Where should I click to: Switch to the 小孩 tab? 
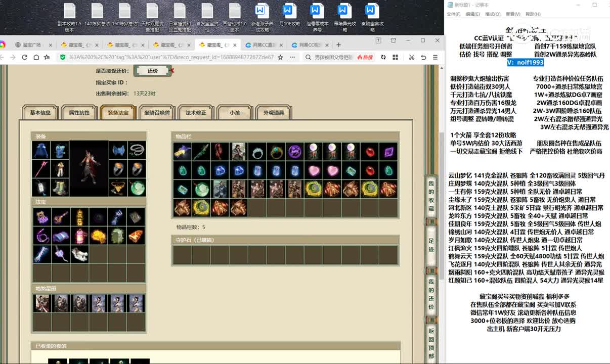click(235, 112)
